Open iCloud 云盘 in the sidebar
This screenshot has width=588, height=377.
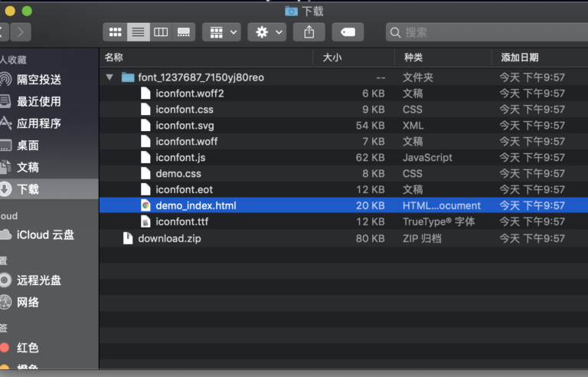(x=45, y=234)
